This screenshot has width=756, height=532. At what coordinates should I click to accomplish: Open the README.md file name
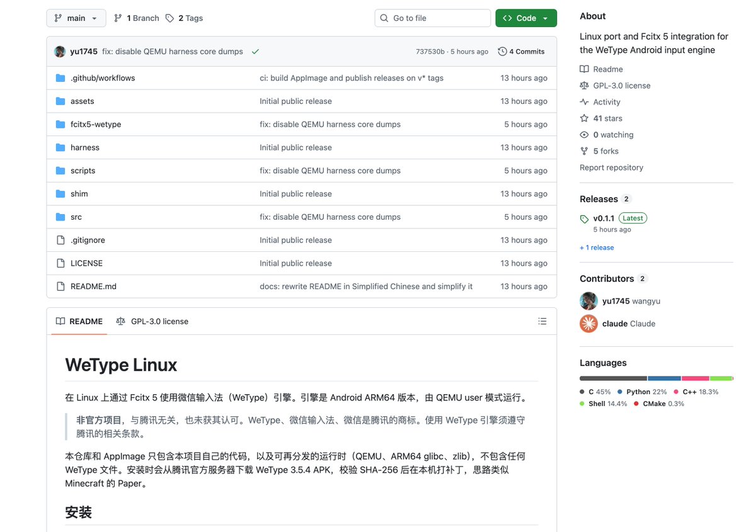click(x=93, y=286)
